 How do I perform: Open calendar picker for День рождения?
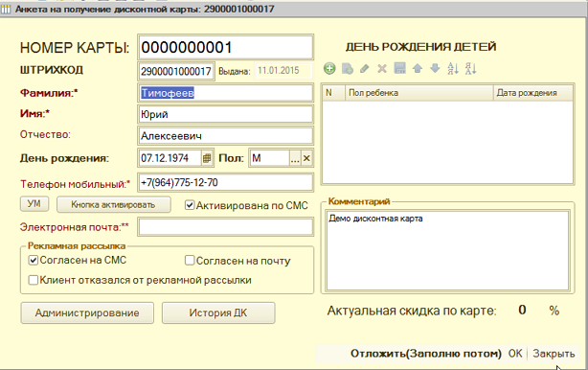click(x=207, y=158)
